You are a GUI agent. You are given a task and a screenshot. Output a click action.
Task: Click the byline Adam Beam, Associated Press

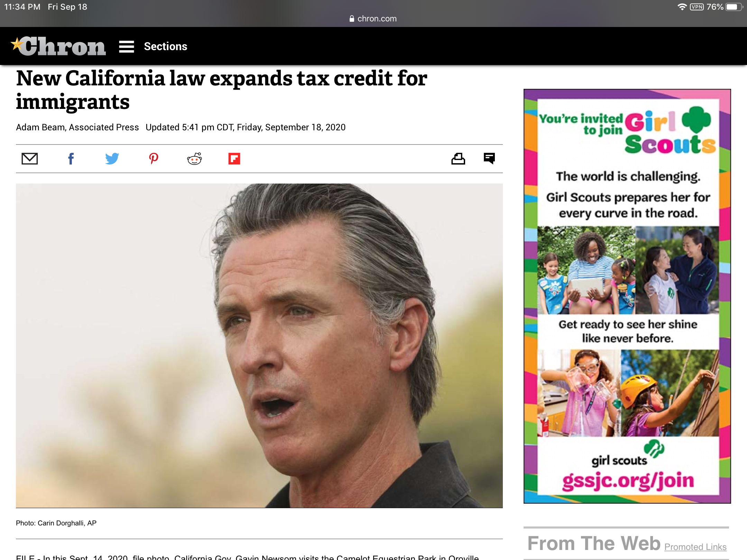coord(77,127)
